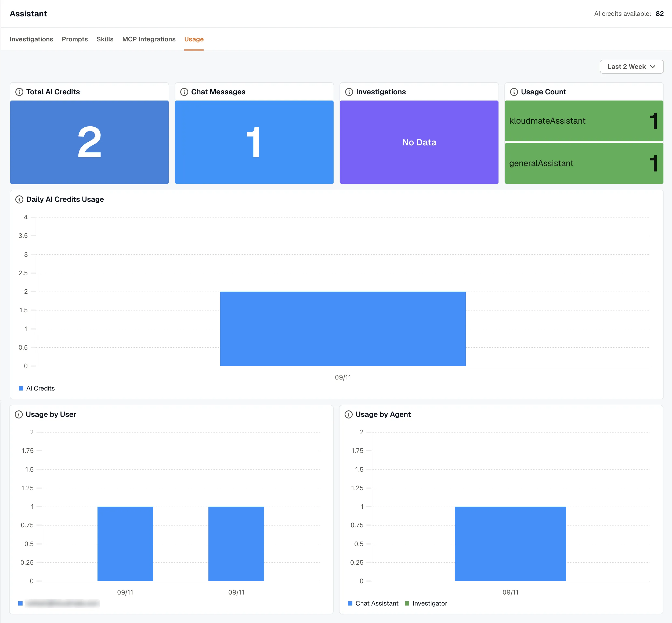Click info icon for Daily AI Credits Usage
Image resolution: width=672 pixels, height=623 pixels.
(x=19, y=199)
